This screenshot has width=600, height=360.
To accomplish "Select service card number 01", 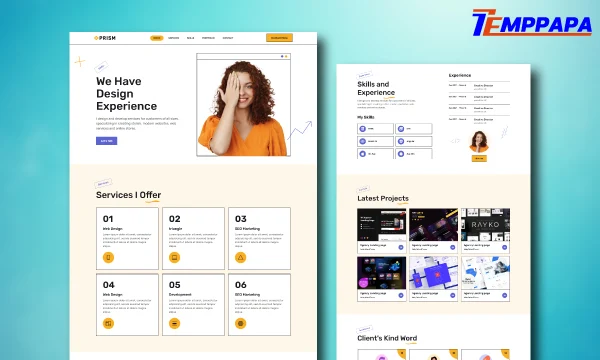I will (x=127, y=238).
